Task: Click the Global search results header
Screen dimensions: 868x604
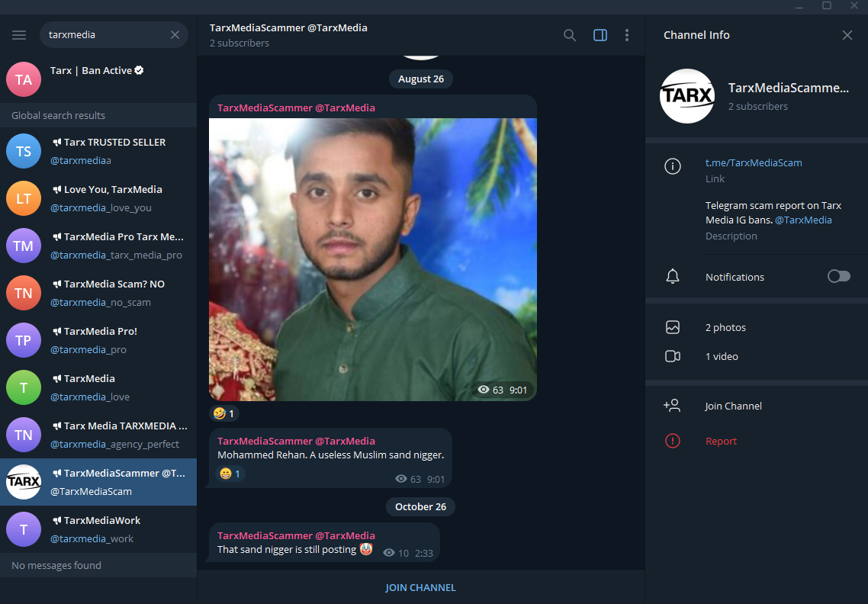Action: [98, 115]
